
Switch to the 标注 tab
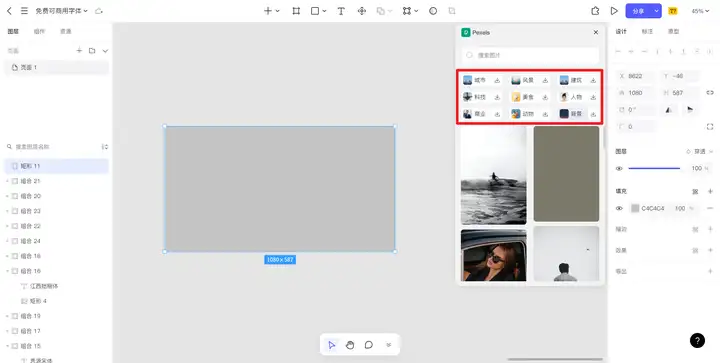click(647, 32)
